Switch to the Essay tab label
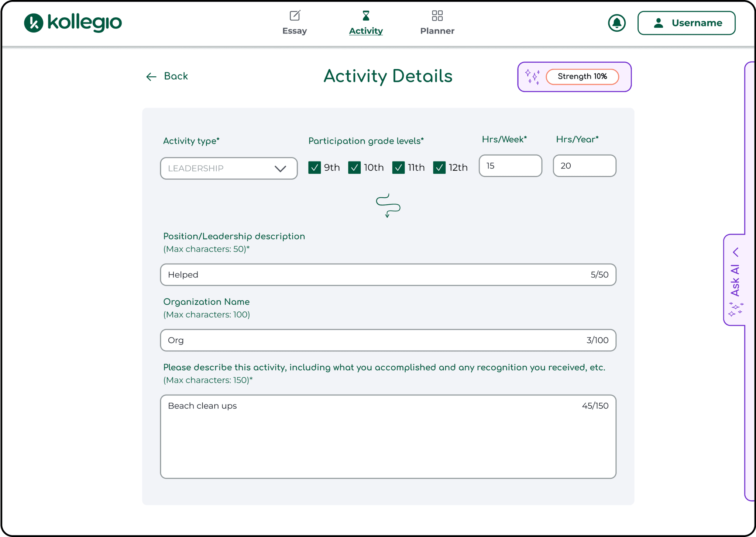Viewport: 756px width, 537px height. (x=295, y=31)
